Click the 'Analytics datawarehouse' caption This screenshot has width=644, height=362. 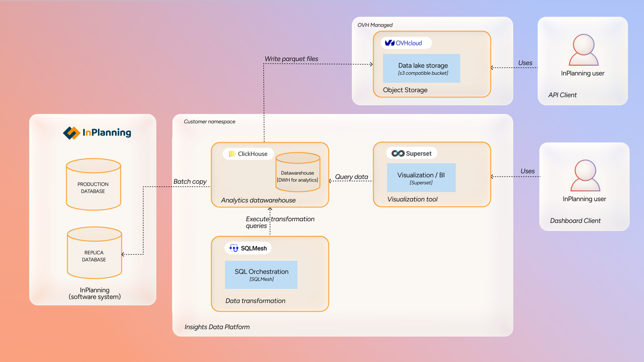258,200
